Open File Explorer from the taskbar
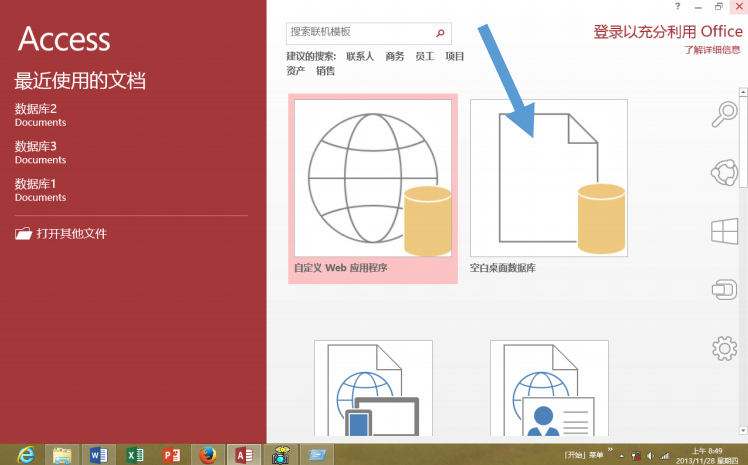This screenshot has height=465, width=748. point(62,455)
